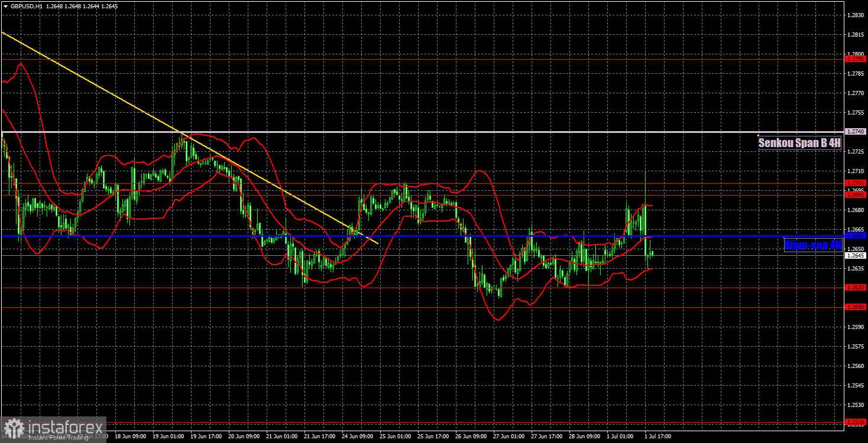Pick the blue 1.2660 price tag
Screen dimensions: 868x443
coord(855,235)
